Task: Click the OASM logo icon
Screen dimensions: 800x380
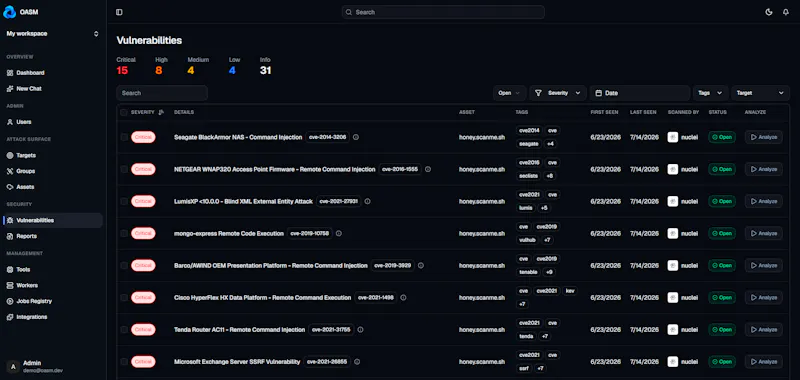Action: coord(10,12)
